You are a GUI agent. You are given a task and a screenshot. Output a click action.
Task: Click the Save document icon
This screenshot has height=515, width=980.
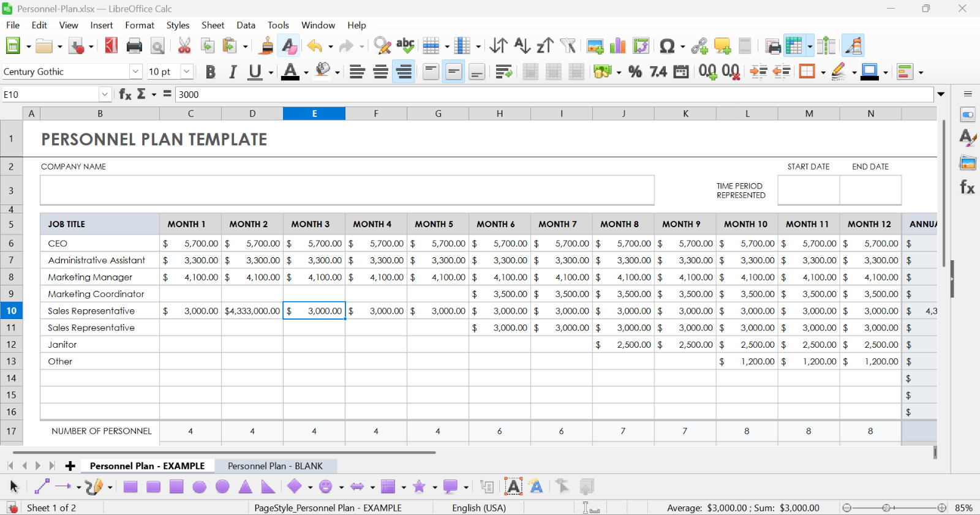pos(77,46)
